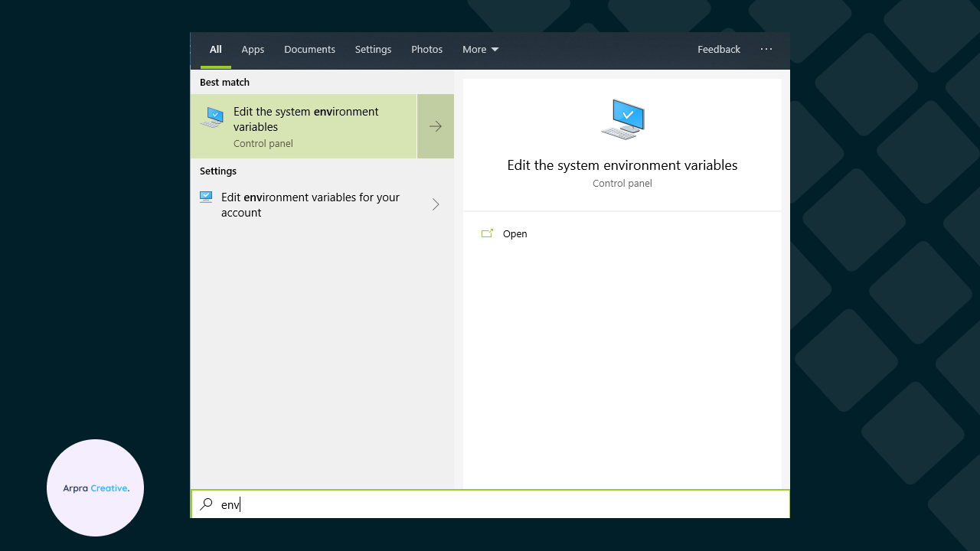Screen dimensions: 980x551
Task: Expand Best match result with right arrow
Action: point(436,126)
